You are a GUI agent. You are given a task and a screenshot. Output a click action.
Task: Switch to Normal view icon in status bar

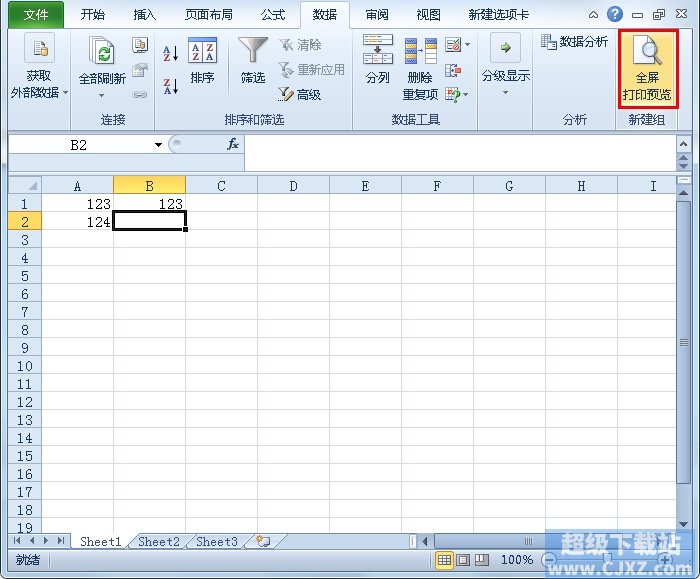coord(444,560)
